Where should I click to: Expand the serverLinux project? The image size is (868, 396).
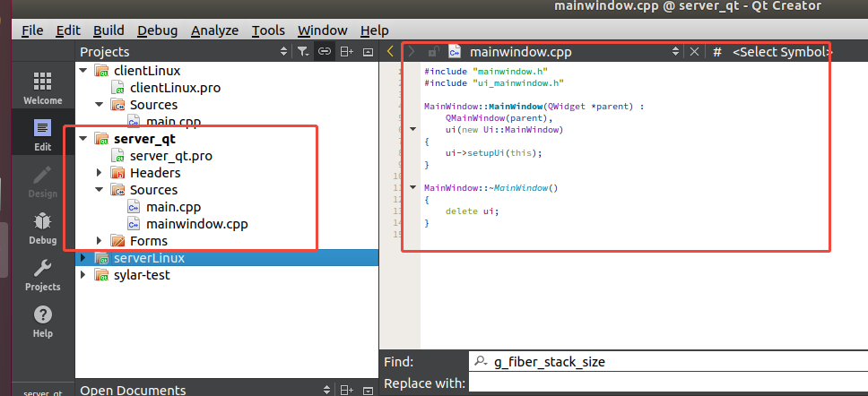pyautogui.click(x=83, y=258)
